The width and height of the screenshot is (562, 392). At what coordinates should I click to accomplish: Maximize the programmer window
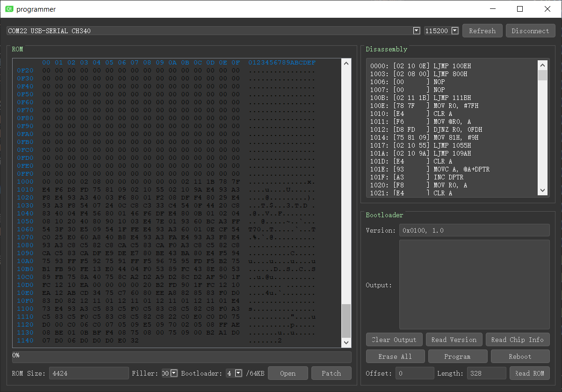pyautogui.click(x=520, y=9)
